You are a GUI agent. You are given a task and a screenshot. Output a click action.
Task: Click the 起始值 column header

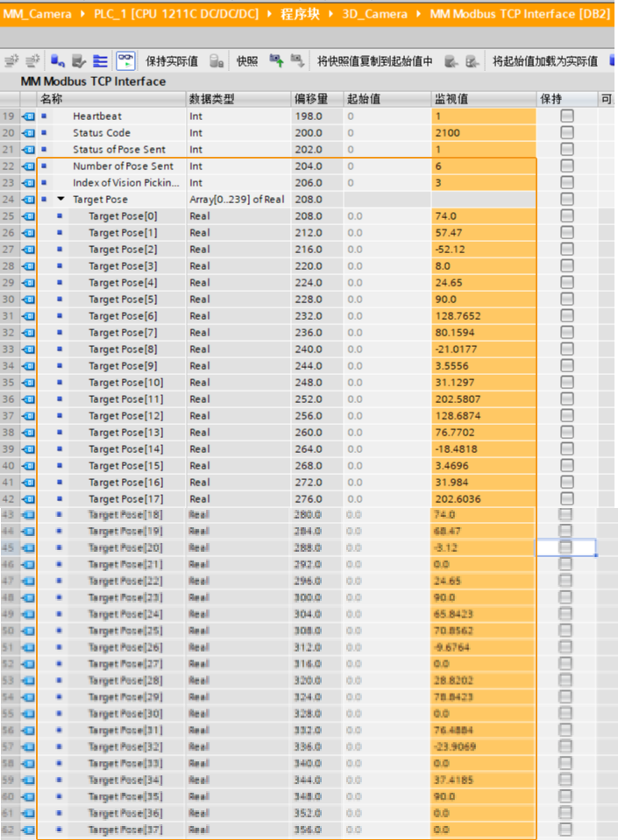pyautogui.click(x=387, y=99)
